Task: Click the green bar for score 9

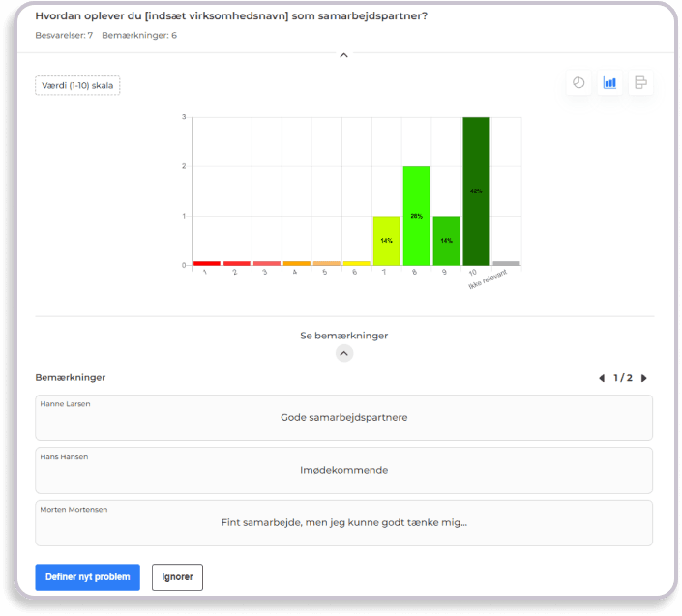Action: click(446, 240)
